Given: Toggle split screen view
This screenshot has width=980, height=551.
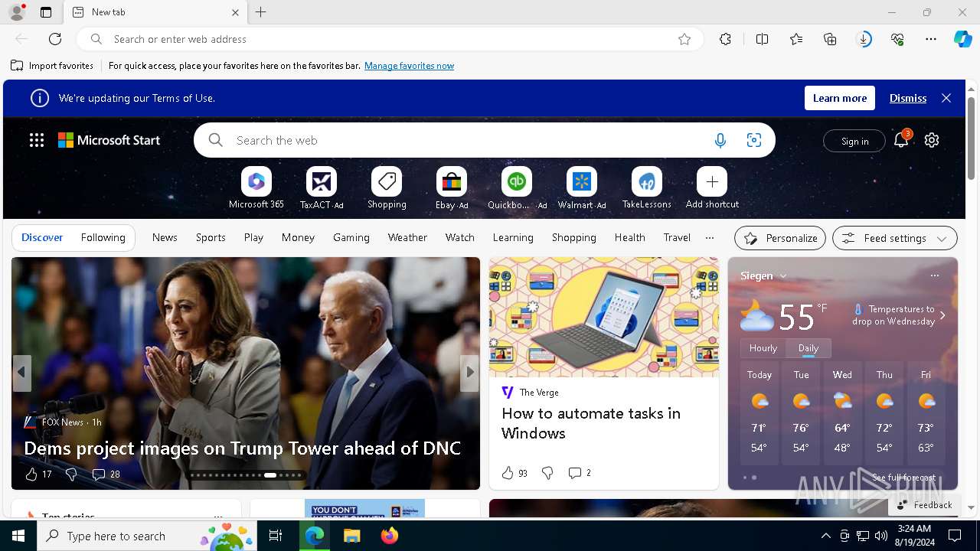Looking at the screenshot, I should coord(762,39).
